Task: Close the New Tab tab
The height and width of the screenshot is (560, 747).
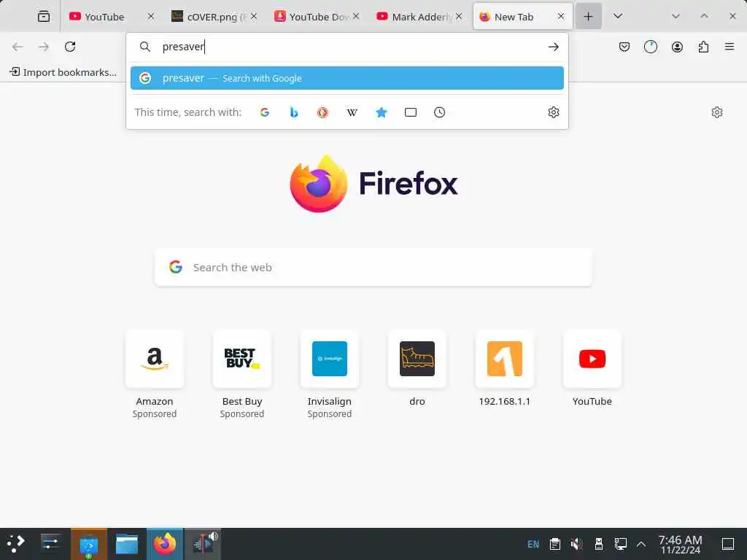Action: [561, 16]
